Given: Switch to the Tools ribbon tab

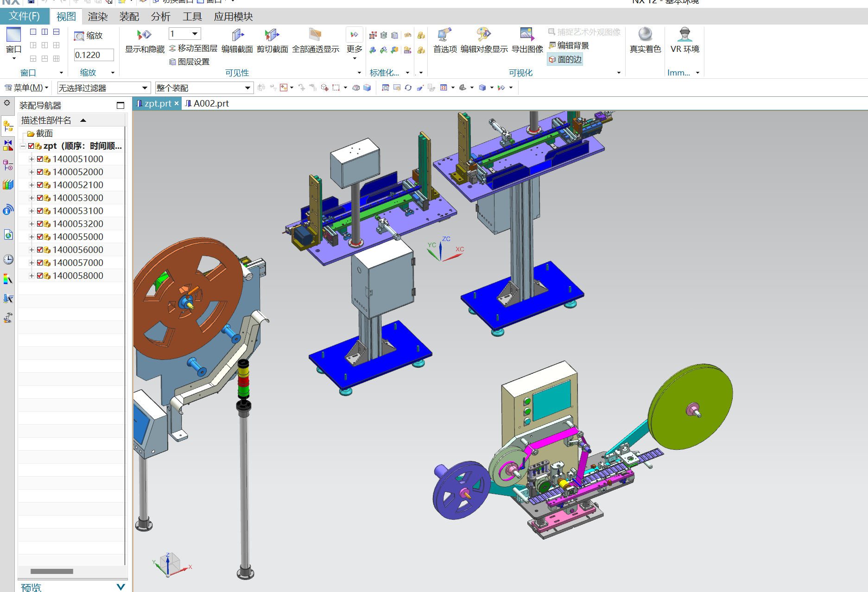Looking at the screenshot, I should pyautogui.click(x=192, y=17).
